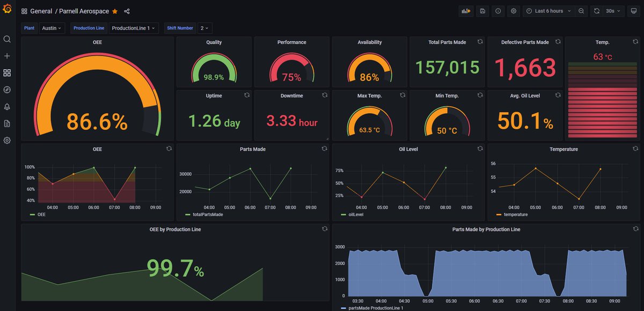Screen dimensions: 644x311
Task: Open the Temp. panel title menu
Action: pos(602,42)
